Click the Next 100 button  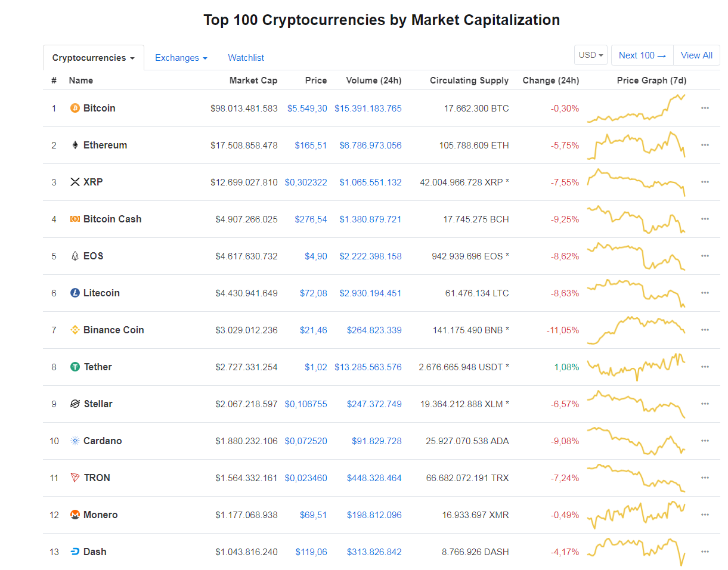642,54
